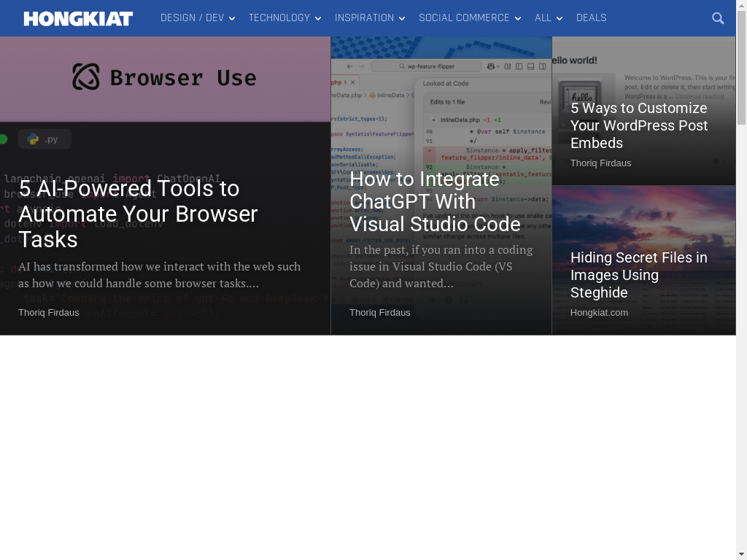
Task: Expand the Inspiration chevron
Action: pos(402,18)
